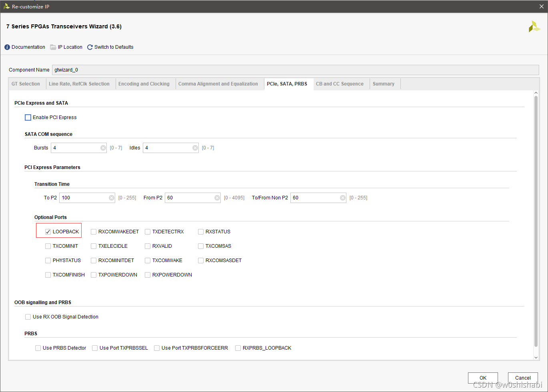Screen dimensions: 548x392
Task: Switch to the GT Selection tab
Action: point(26,84)
